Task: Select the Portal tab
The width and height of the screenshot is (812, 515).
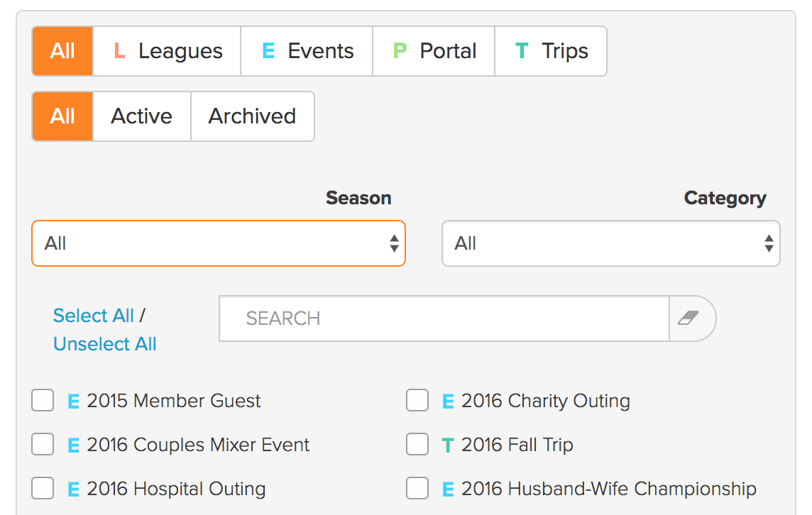Action: coord(434,51)
